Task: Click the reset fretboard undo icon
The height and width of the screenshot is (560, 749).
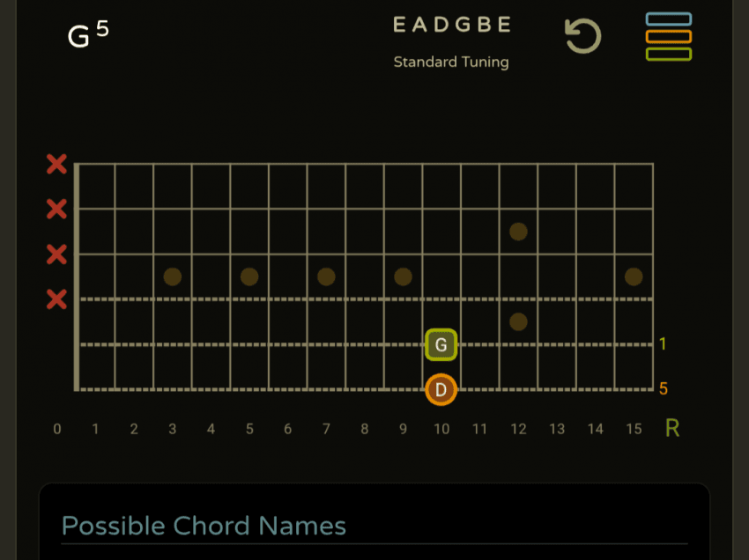Action: [x=582, y=37]
